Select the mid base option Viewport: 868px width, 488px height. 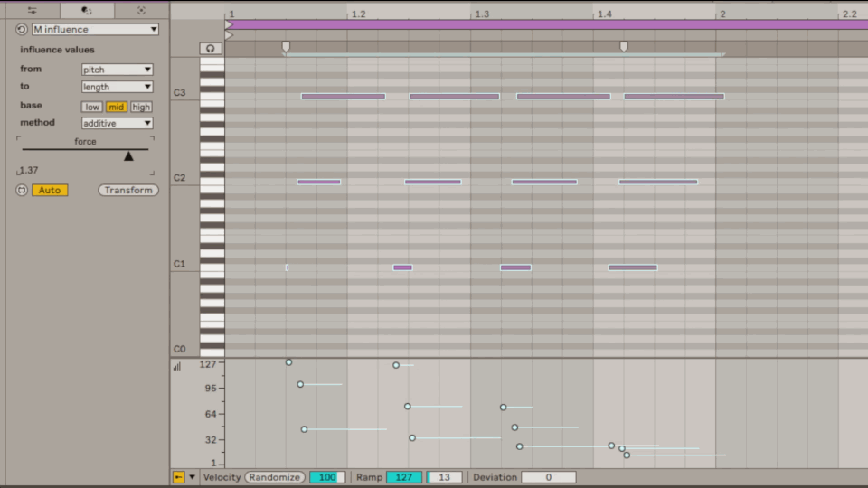117,107
